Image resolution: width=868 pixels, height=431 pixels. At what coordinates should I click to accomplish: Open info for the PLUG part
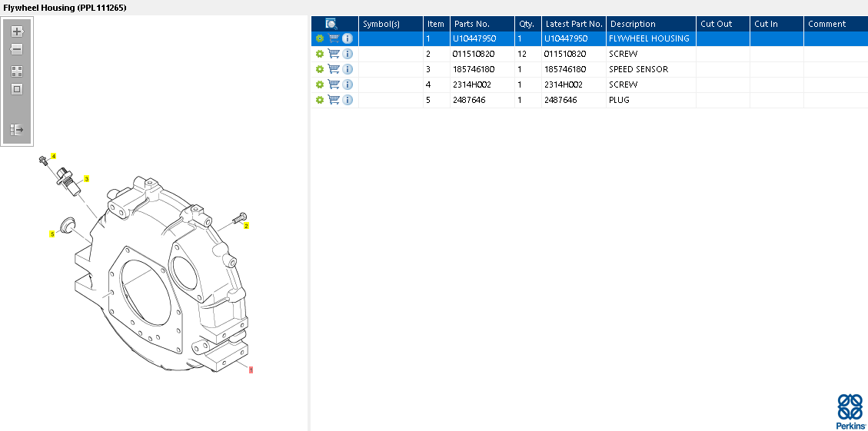pos(348,100)
